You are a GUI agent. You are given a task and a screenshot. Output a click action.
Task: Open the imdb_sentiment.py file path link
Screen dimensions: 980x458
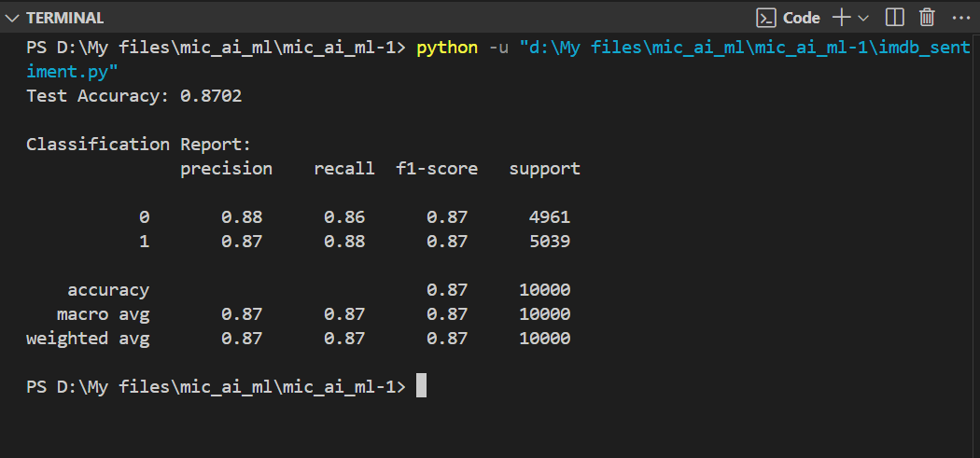point(745,48)
